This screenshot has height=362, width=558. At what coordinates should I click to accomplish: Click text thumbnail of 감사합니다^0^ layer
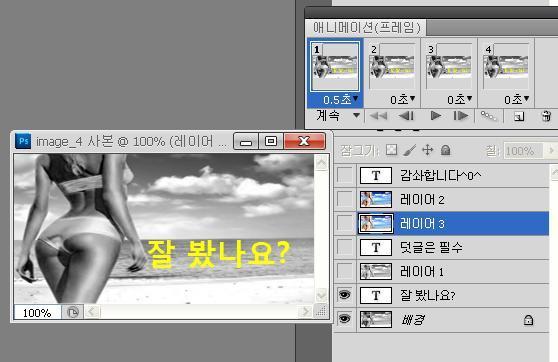pos(376,175)
